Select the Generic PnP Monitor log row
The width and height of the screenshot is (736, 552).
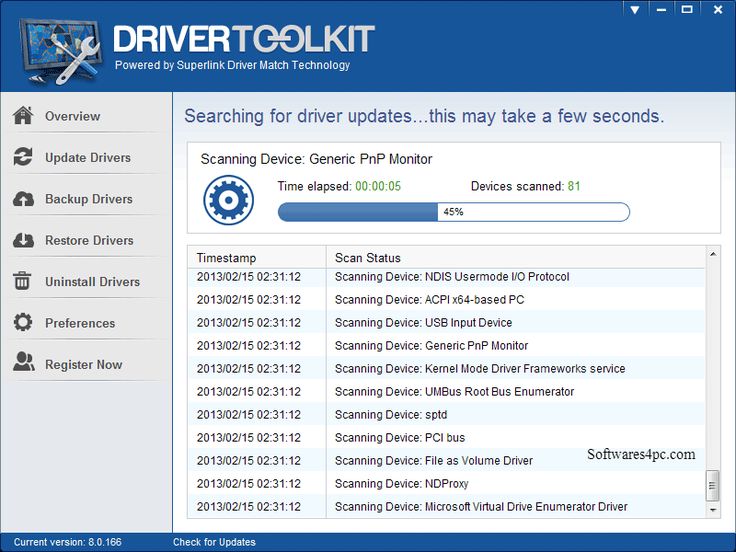[446, 345]
